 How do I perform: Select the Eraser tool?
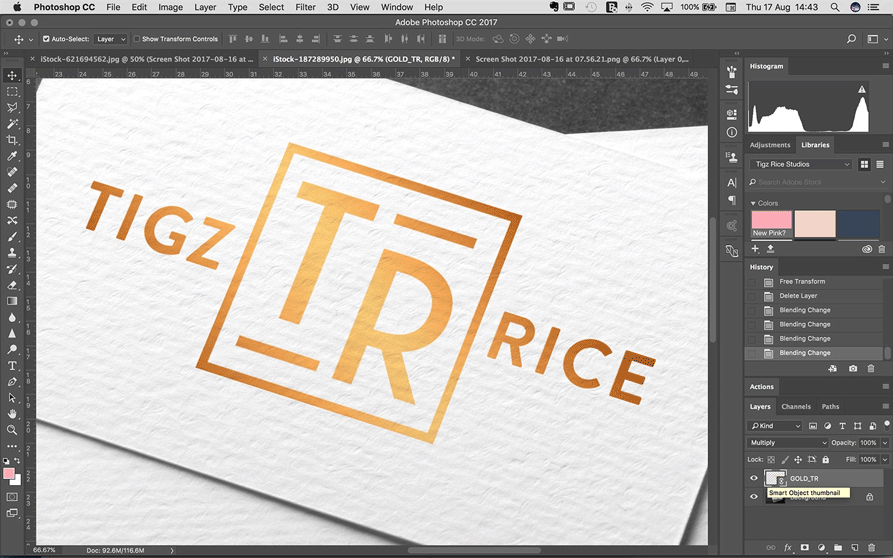pos(12,285)
